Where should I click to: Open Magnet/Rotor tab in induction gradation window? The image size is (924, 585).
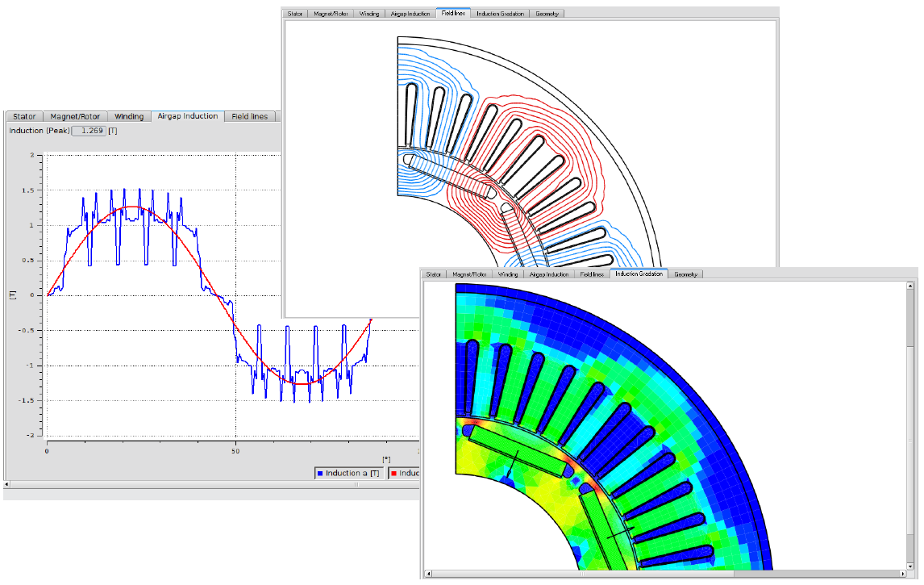click(470, 274)
